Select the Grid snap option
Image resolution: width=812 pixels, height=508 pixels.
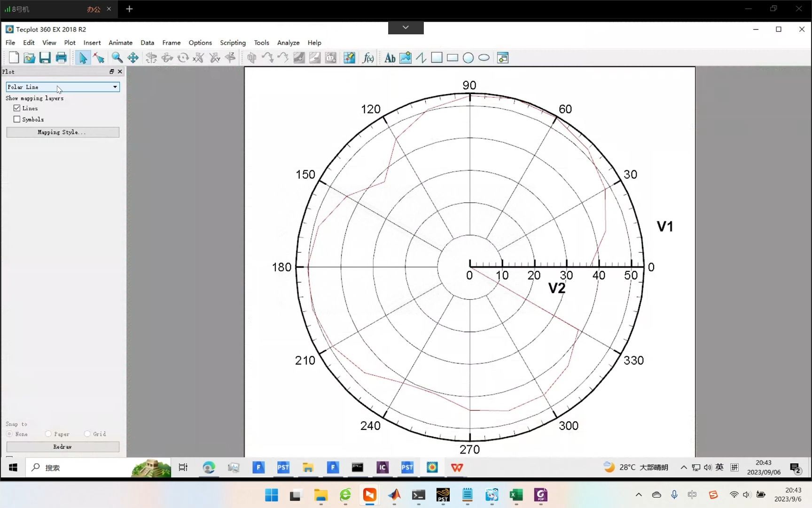(87, 434)
